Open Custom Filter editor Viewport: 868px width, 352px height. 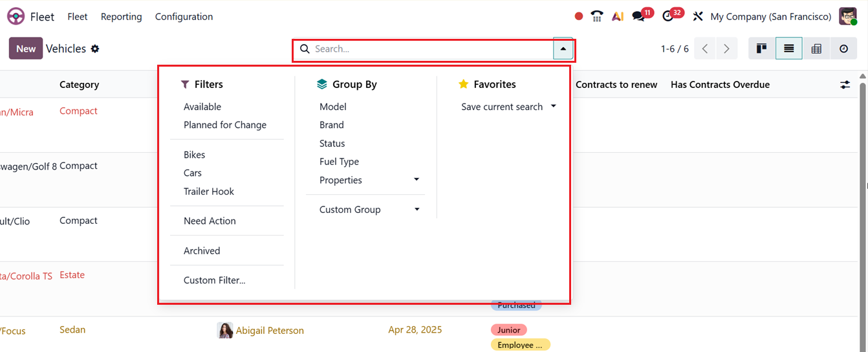click(214, 280)
